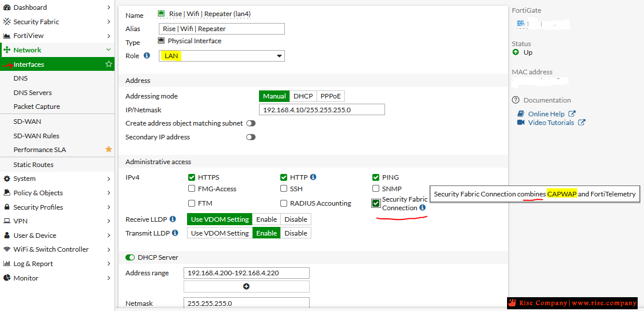Expand Policy & Objects submenu chevron
The width and height of the screenshot is (644, 311).
tap(108, 193)
